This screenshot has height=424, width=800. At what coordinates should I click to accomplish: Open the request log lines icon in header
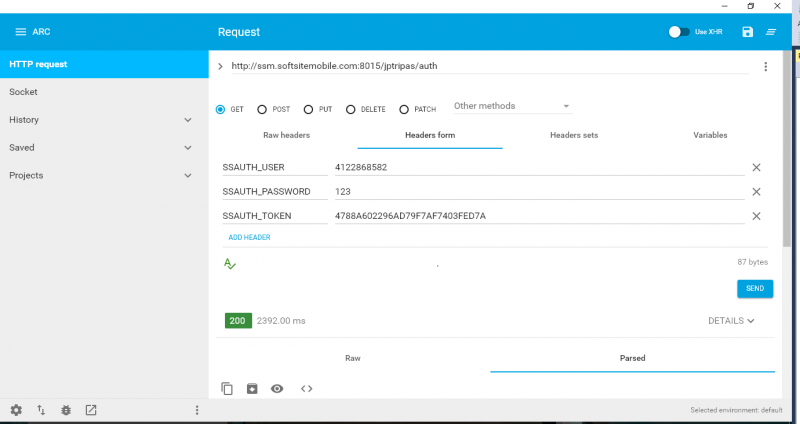point(771,32)
